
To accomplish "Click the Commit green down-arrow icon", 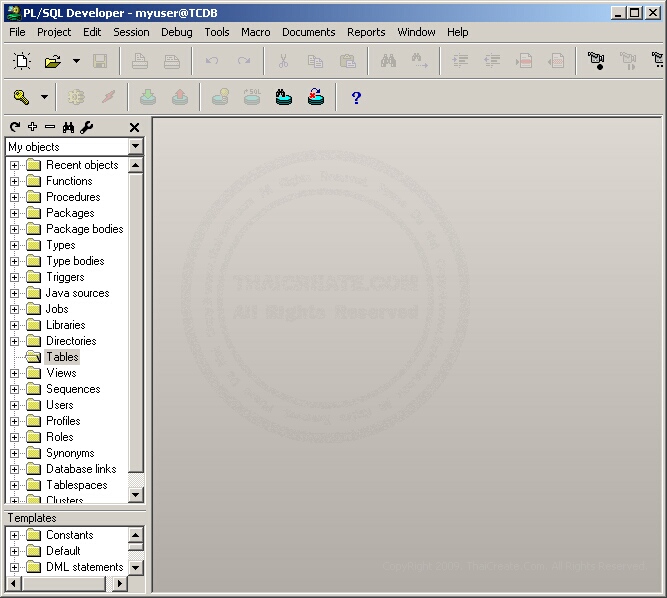I will tap(148, 97).
